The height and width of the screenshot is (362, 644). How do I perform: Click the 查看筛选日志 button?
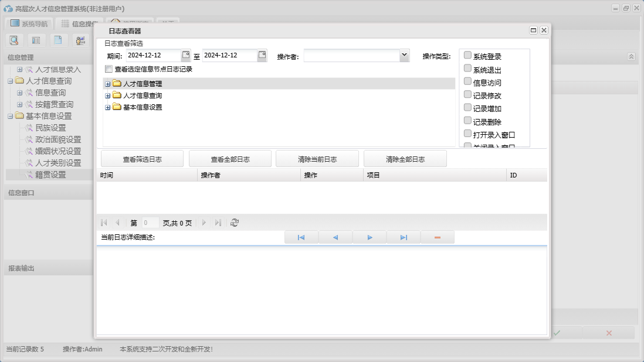tap(142, 159)
